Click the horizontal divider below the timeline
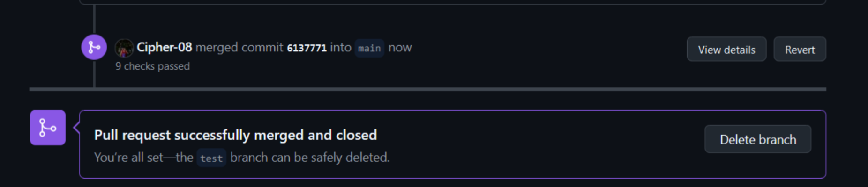This screenshot has width=868, height=187. [427, 89]
